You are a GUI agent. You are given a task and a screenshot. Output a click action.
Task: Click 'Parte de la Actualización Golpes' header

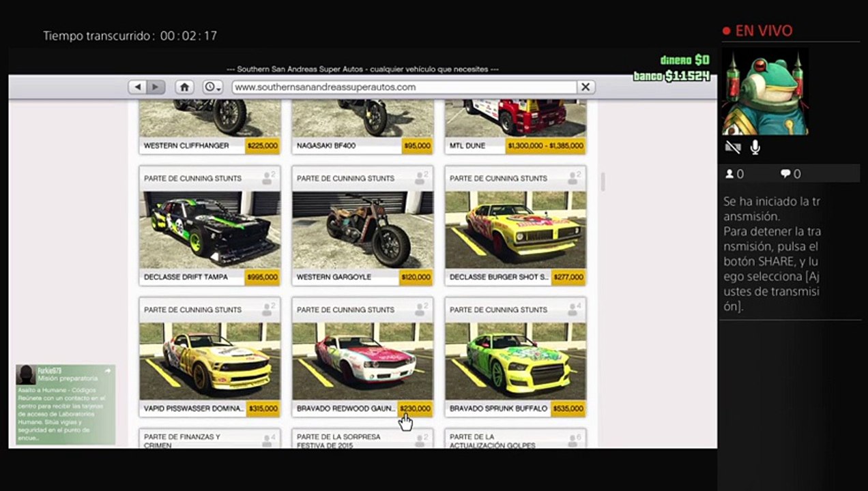point(515,439)
